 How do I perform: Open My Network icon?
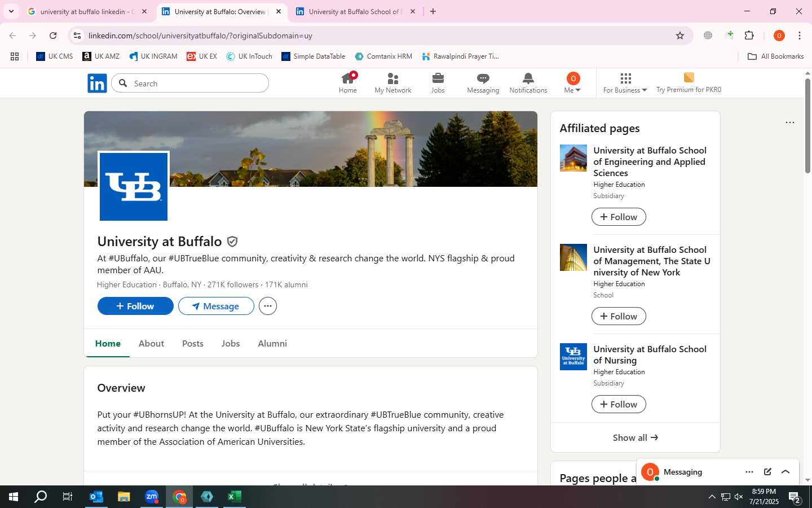[393, 83]
